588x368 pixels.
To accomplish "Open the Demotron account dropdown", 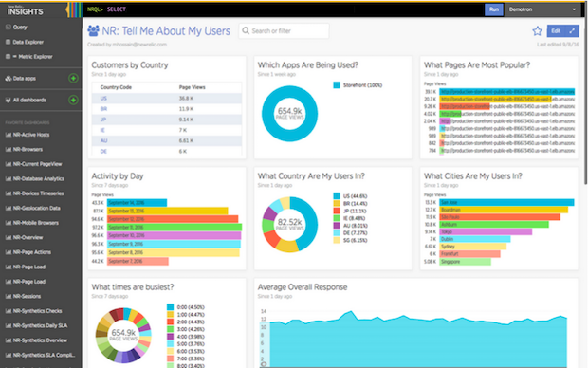I will click(542, 9).
